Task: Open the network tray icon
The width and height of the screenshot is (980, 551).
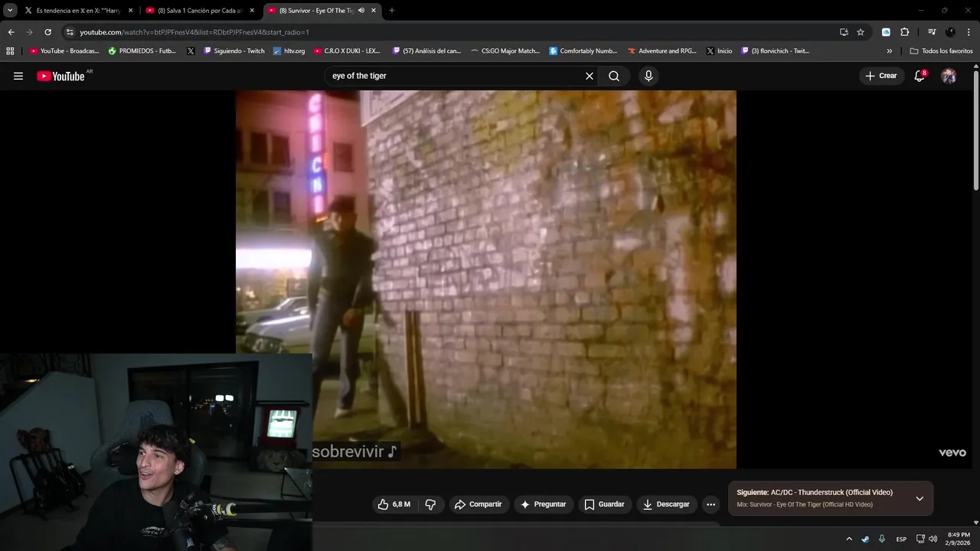Action: [920, 539]
